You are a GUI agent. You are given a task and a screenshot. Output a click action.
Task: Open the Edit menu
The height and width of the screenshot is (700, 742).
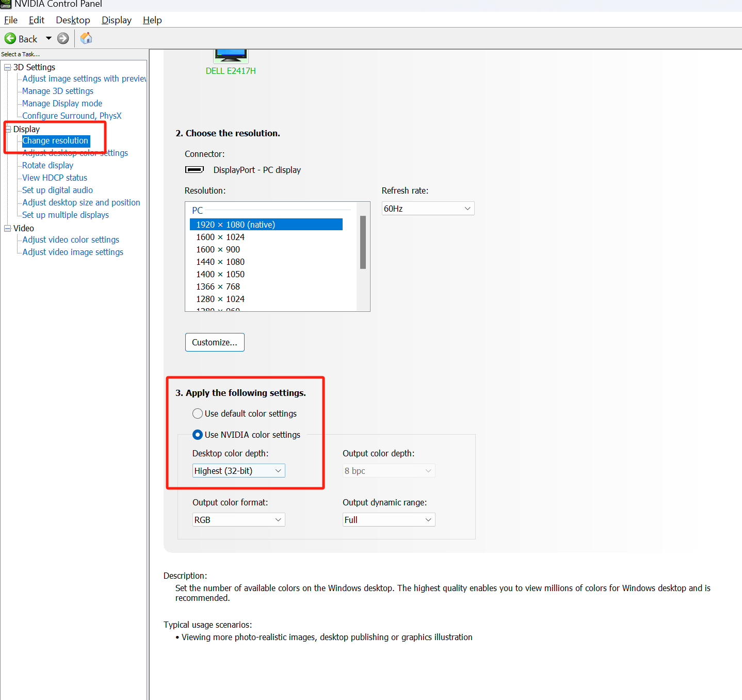point(37,20)
